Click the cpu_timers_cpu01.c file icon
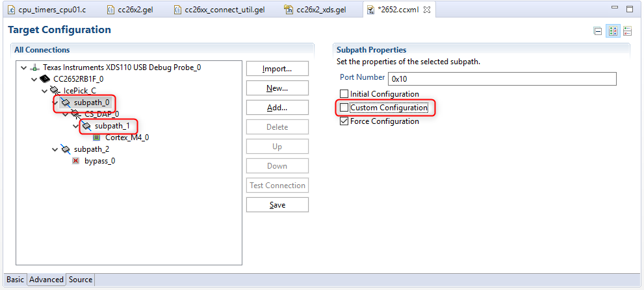This screenshot has width=644, height=290. [12, 10]
